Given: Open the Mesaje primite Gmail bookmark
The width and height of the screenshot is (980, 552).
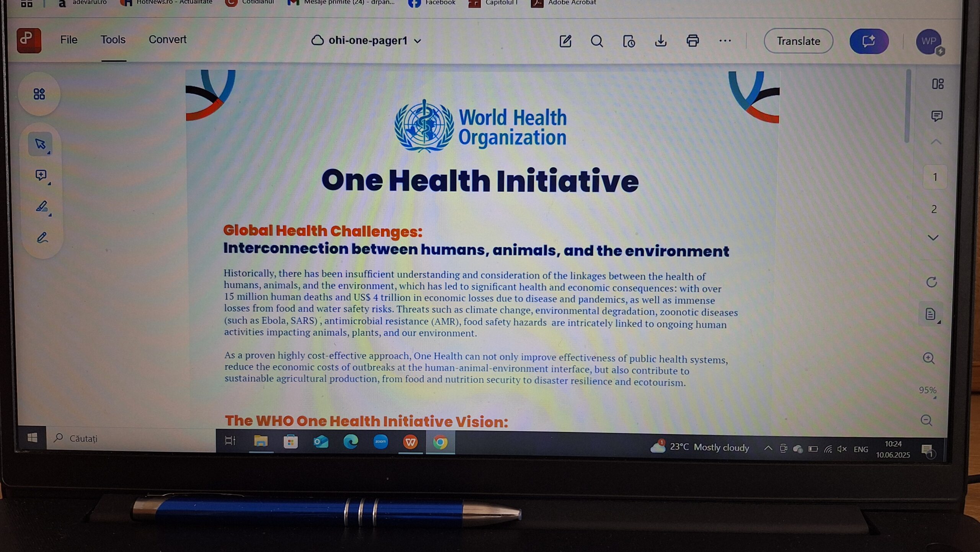Looking at the screenshot, I should (341, 3).
